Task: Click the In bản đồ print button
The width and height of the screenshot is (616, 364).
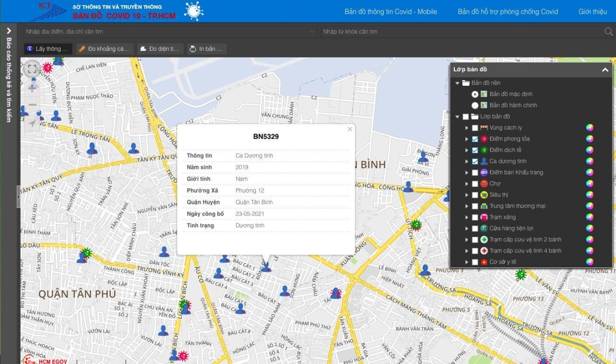Action: click(206, 49)
